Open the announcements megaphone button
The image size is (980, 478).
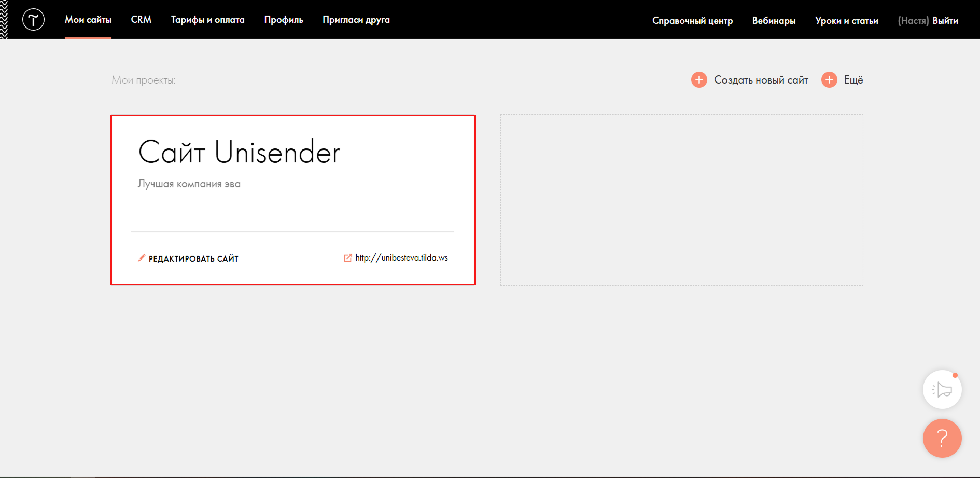(942, 389)
